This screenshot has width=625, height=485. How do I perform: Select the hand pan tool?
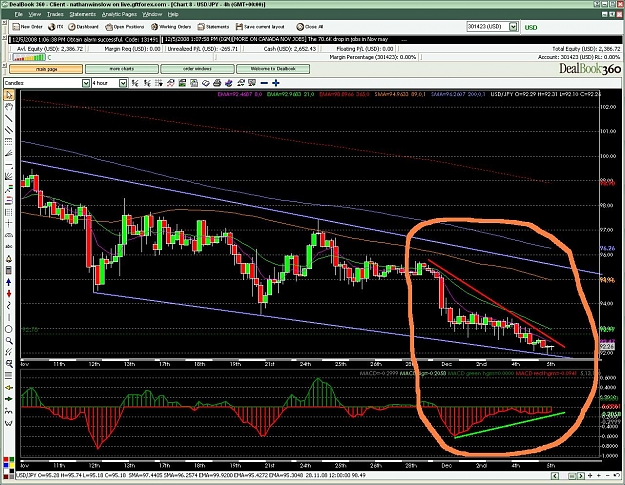coord(9,106)
